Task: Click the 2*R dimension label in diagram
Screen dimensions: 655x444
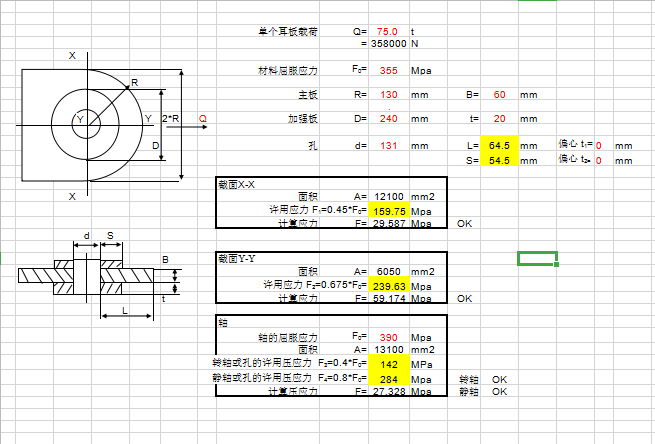Action: click(170, 119)
